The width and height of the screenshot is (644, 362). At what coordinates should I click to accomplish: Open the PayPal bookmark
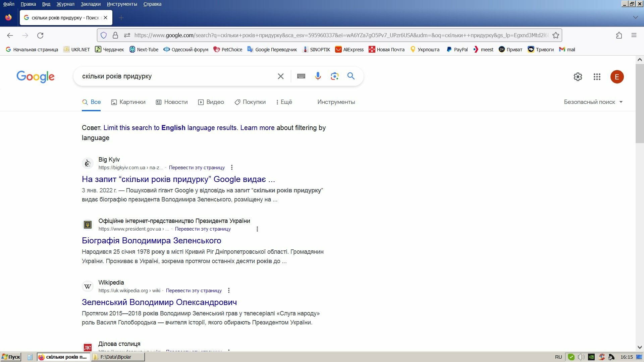click(457, 49)
